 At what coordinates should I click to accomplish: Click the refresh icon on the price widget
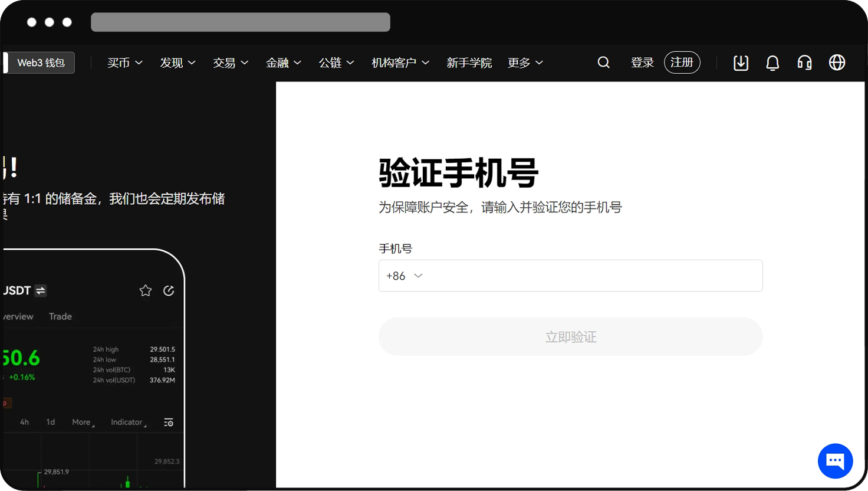[169, 290]
